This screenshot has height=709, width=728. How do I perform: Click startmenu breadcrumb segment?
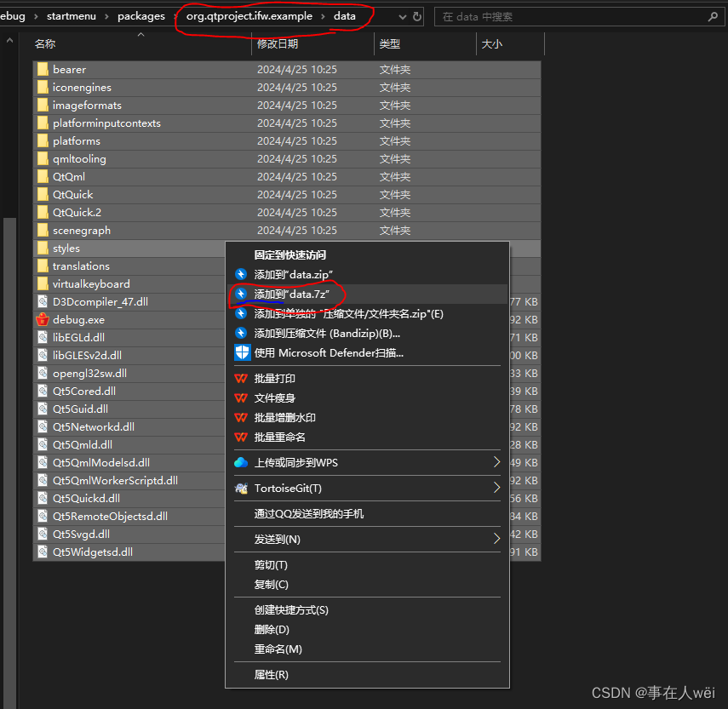click(71, 16)
